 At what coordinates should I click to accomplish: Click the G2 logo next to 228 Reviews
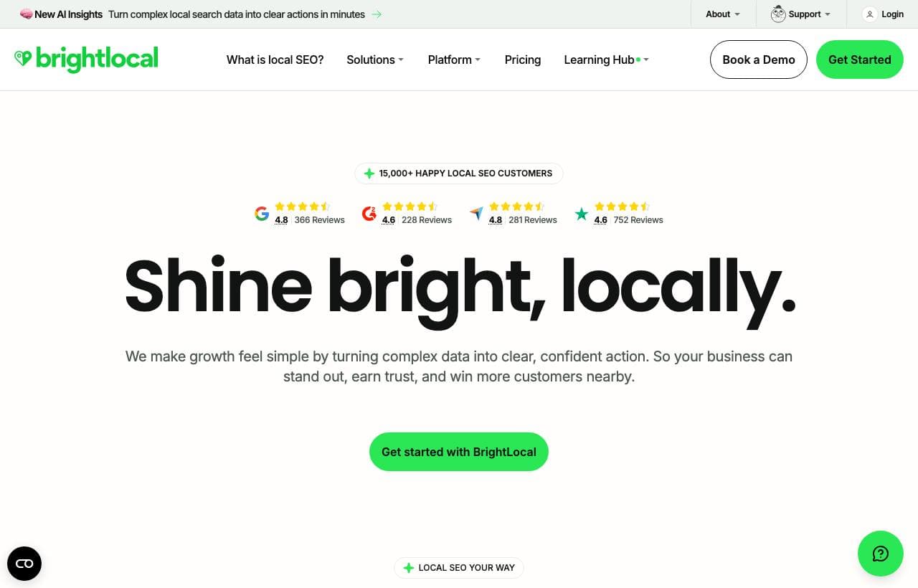[x=369, y=213]
